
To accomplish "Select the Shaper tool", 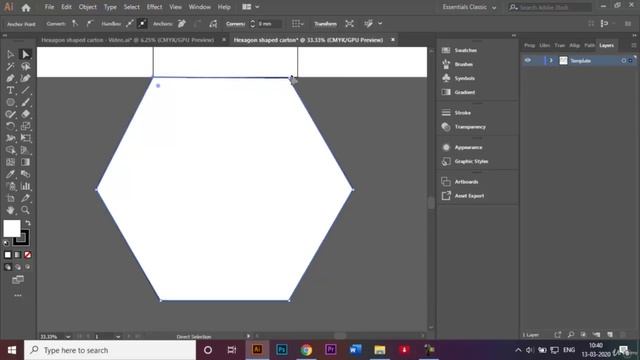I will point(10,114).
